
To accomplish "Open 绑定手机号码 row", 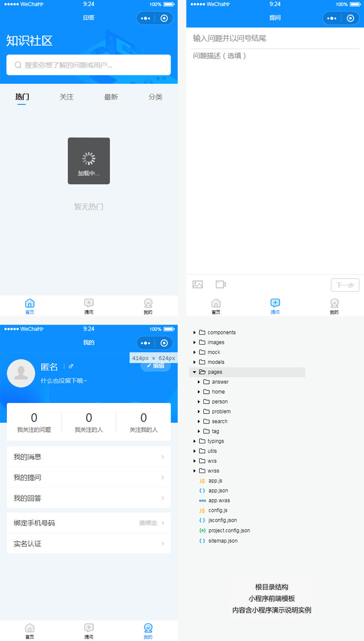I will pyautogui.click(x=89, y=523).
